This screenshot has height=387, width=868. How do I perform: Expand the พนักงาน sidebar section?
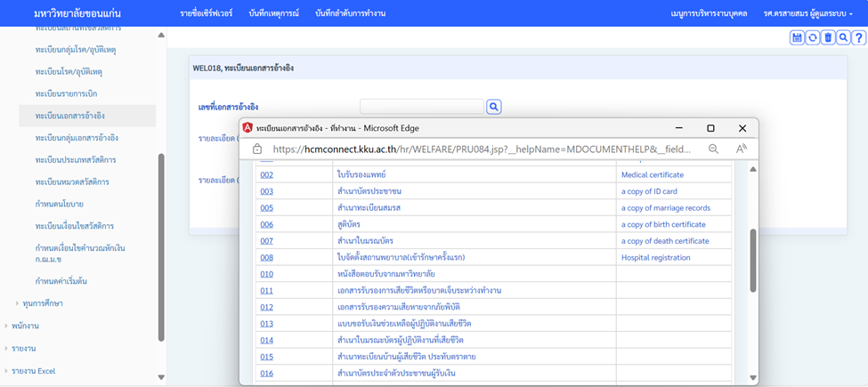coord(6,326)
